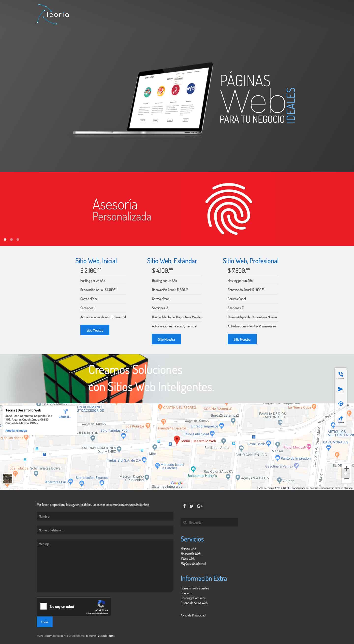Select the first carousel slide dot

pyautogui.click(x=5, y=239)
